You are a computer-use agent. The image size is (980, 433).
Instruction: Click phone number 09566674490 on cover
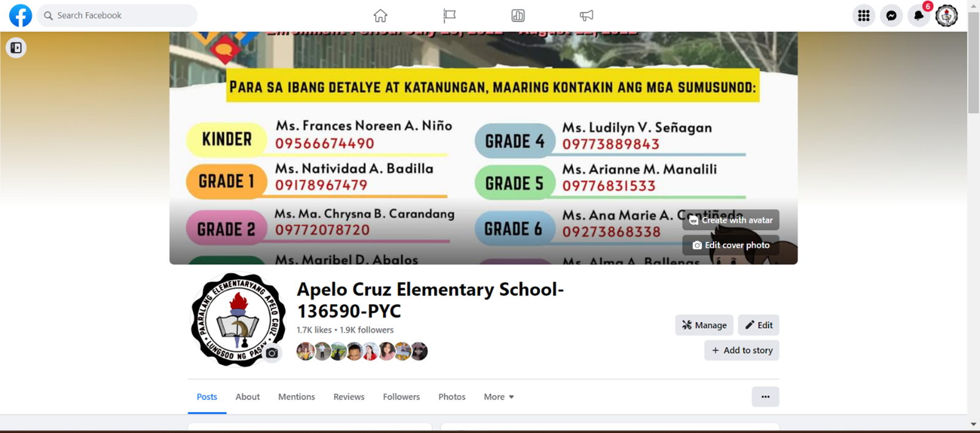324,144
